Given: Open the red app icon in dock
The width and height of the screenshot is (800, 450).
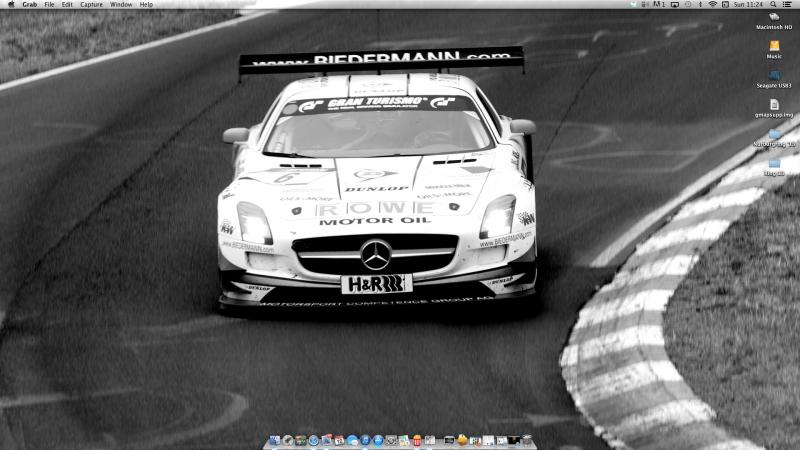Looking at the screenshot, I should (417, 440).
